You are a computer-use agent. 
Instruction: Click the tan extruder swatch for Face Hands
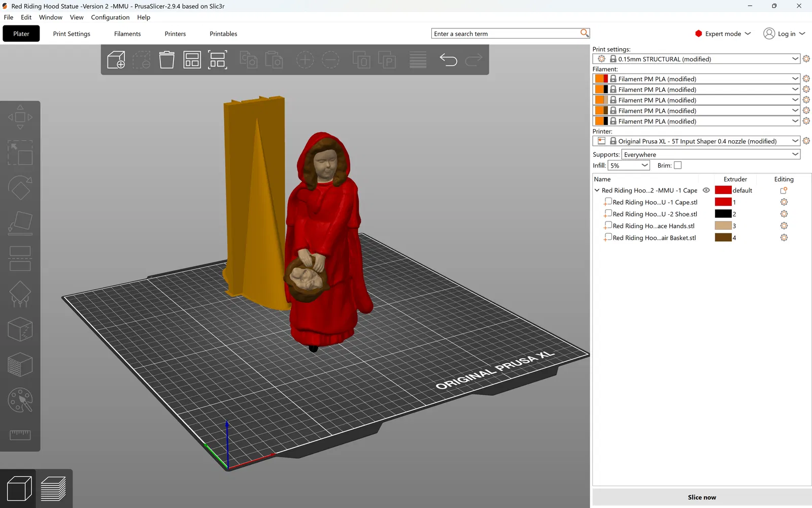click(x=723, y=226)
